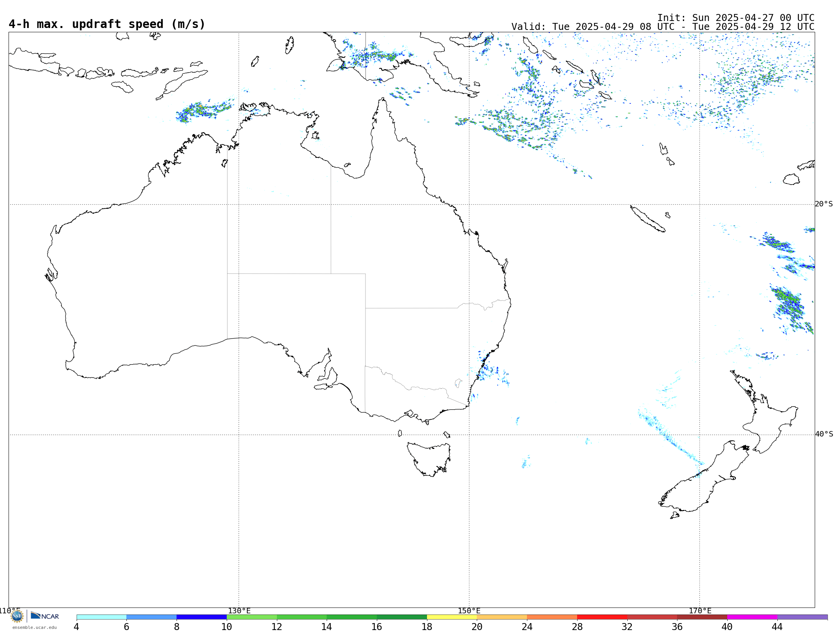Click the '40°S' latitude label

824,434
